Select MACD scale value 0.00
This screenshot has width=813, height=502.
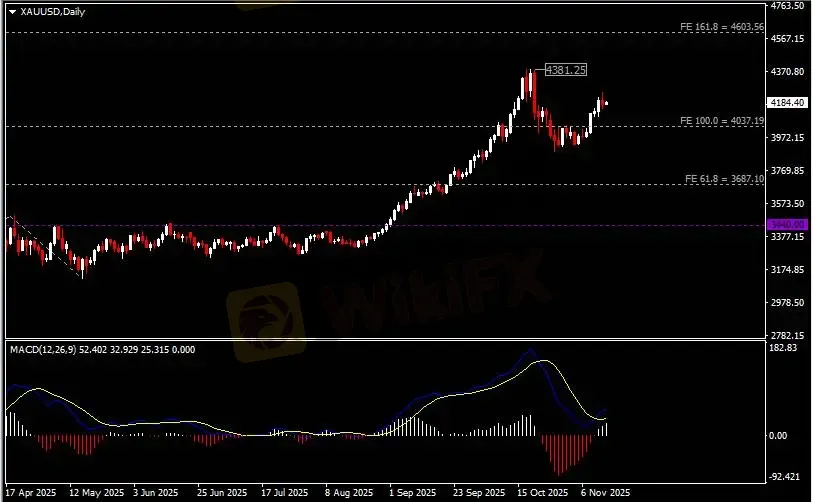[x=778, y=436]
